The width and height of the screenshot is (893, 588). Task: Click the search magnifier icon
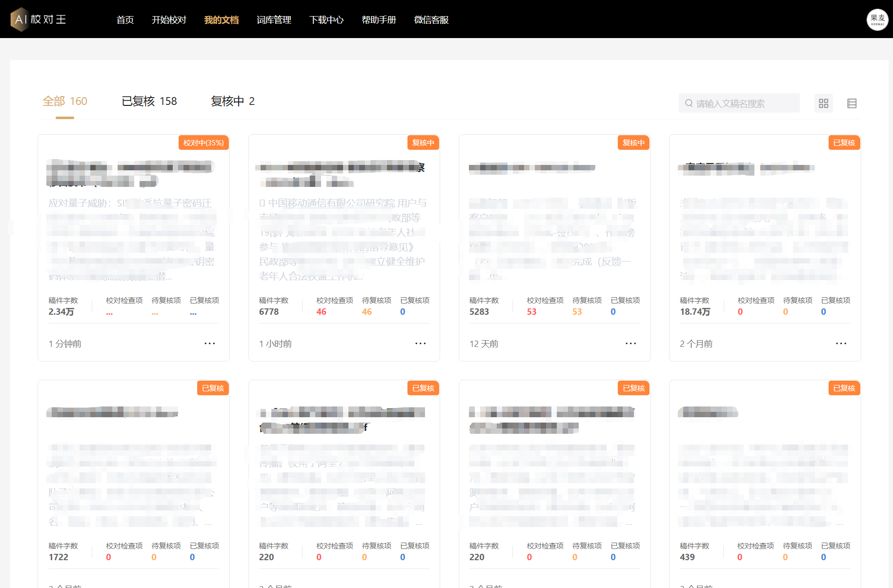pyautogui.click(x=689, y=103)
